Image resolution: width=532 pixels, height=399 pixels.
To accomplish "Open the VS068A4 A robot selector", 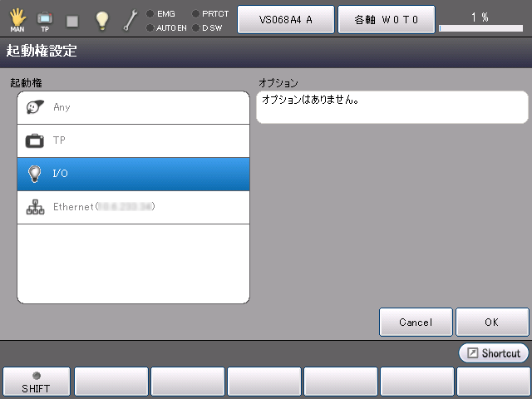I will click(286, 20).
